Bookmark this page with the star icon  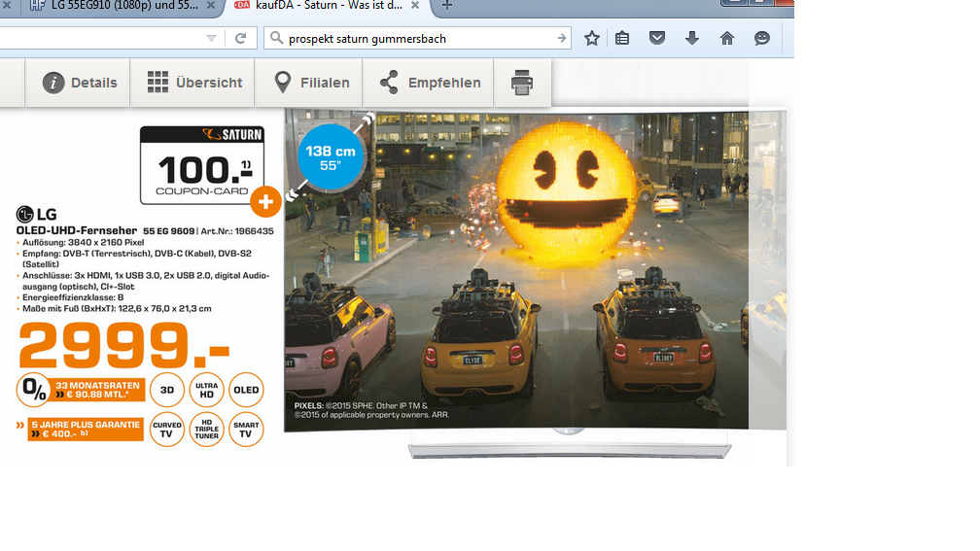tap(592, 38)
